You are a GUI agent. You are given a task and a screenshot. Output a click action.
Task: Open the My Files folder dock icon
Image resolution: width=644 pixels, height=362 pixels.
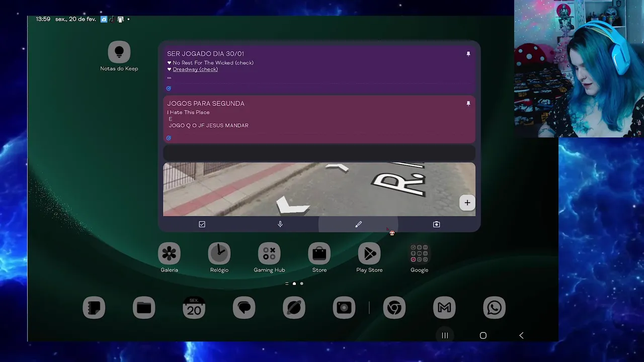pyautogui.click(x=144, y=308)
